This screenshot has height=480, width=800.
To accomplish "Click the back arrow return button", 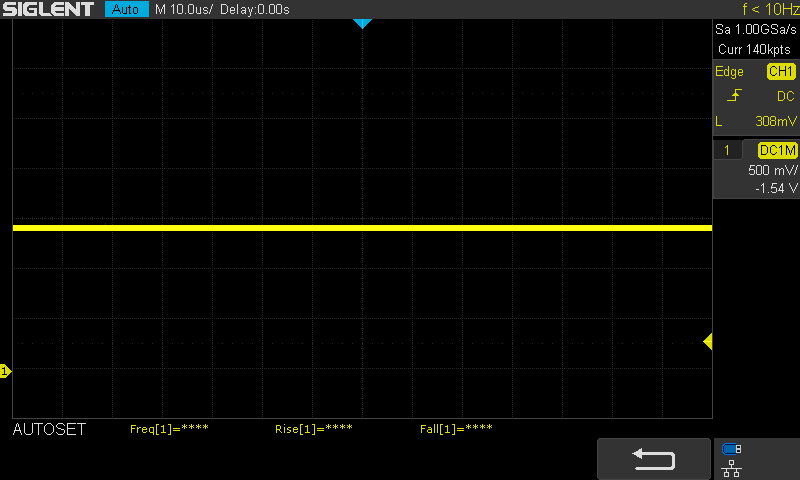I will point(654,459).
